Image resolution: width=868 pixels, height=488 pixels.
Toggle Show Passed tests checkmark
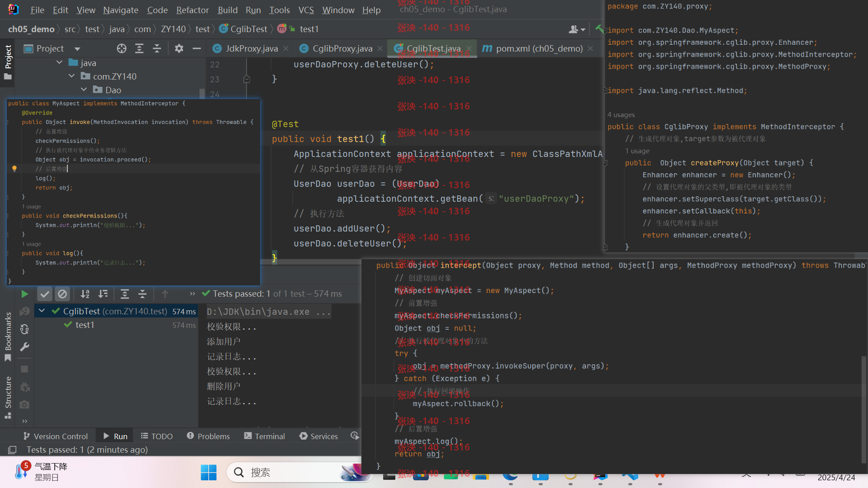click(x=44, y=294)
